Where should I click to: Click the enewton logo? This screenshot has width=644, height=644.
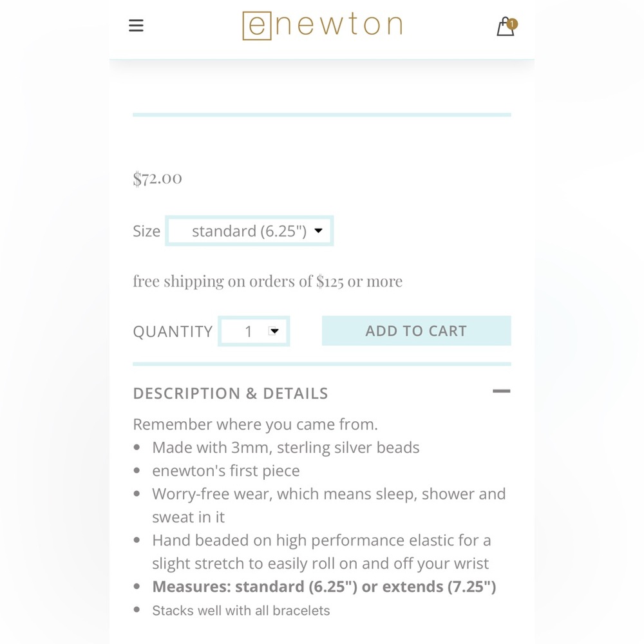tap(323, 26)
